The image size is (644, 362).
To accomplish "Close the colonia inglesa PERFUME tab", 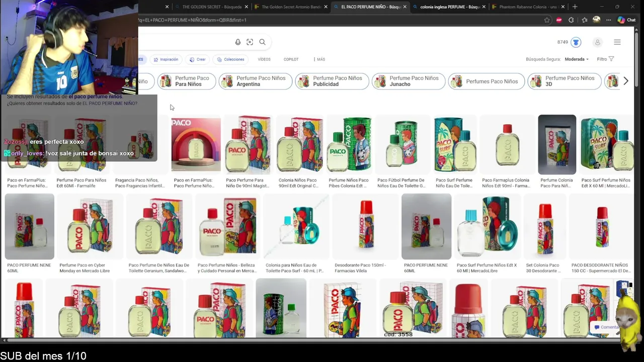I will [484, 7].
